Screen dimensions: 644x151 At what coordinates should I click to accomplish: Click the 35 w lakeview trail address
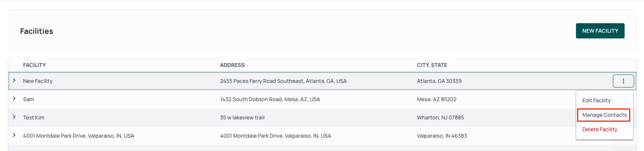pyautogui.click(x=242, y=118)
